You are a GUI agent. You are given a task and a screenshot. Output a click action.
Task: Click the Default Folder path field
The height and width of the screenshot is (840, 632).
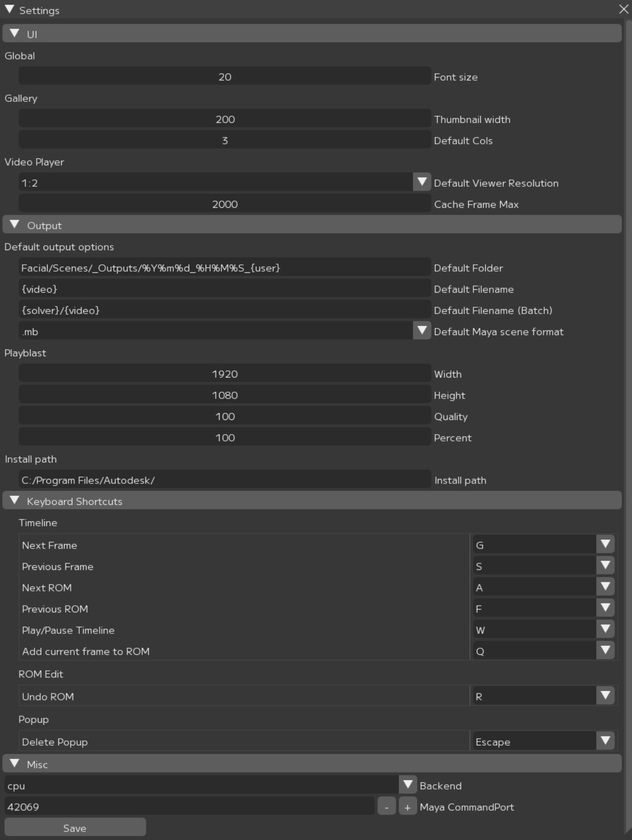tap(224, 268)
